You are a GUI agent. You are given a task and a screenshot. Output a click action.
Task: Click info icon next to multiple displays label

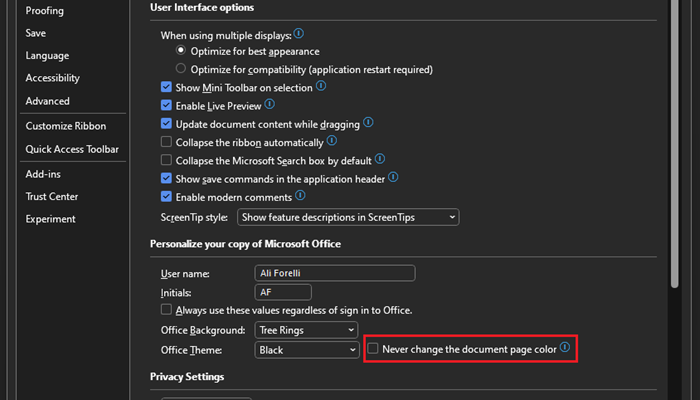pos(299,33)
